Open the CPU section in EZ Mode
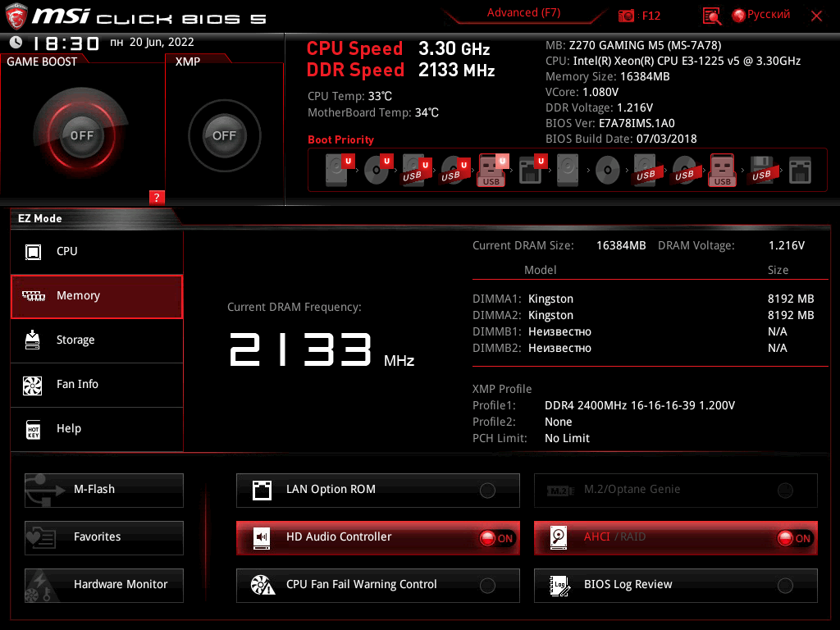This screenshot has height=630, width=840. 97,252
